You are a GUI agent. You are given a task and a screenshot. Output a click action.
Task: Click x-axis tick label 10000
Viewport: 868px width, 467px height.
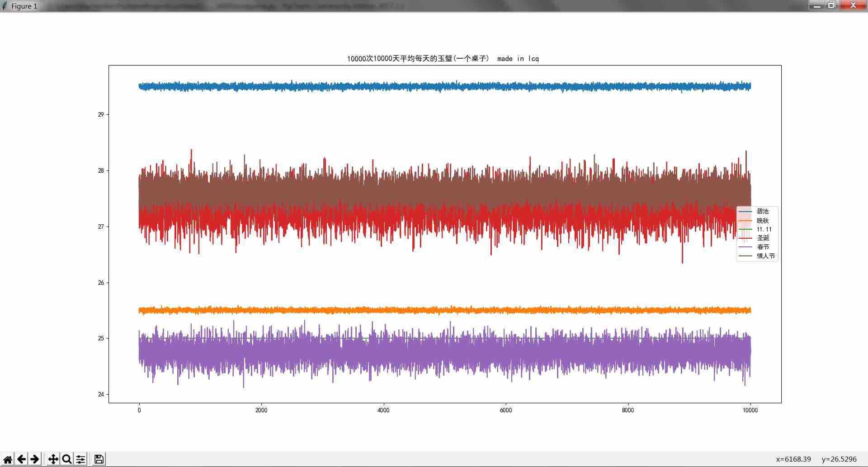[x=750, y=410]
